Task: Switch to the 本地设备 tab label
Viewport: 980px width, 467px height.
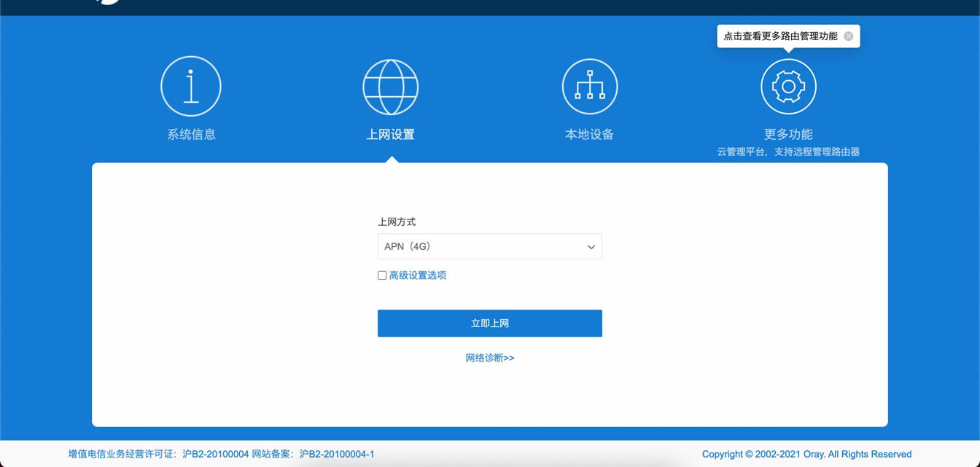Action: pyautogui.click(x=590, y=135)
